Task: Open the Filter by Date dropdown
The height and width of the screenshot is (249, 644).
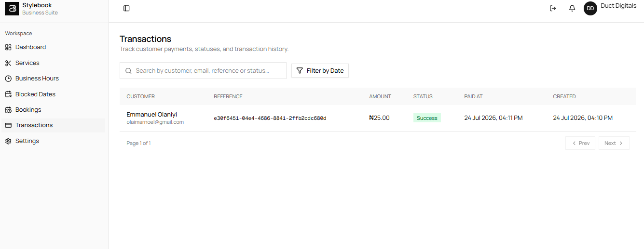Action: [x=320, y=71]
